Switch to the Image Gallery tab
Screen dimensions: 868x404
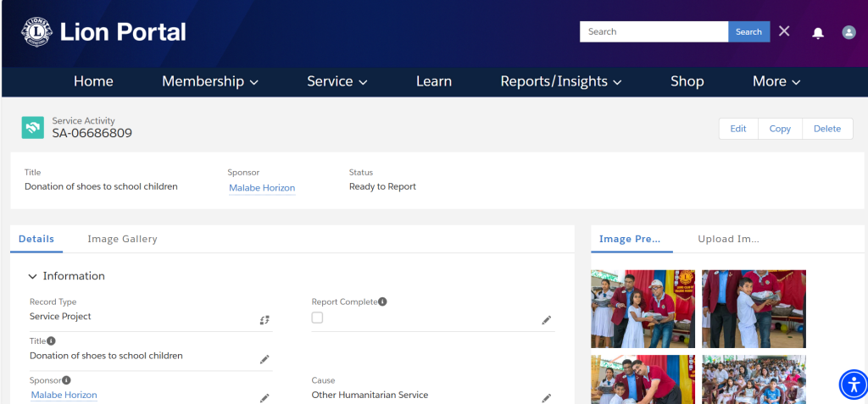pos(122,239)
